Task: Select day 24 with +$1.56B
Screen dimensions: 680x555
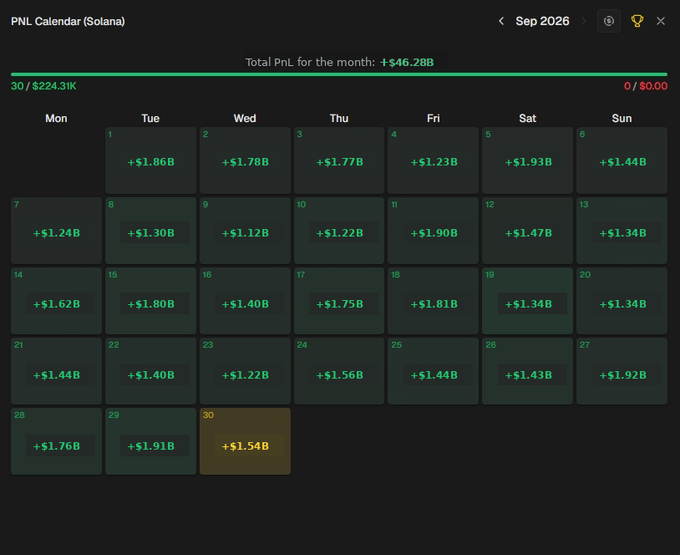Action: [x=339, y=371]
